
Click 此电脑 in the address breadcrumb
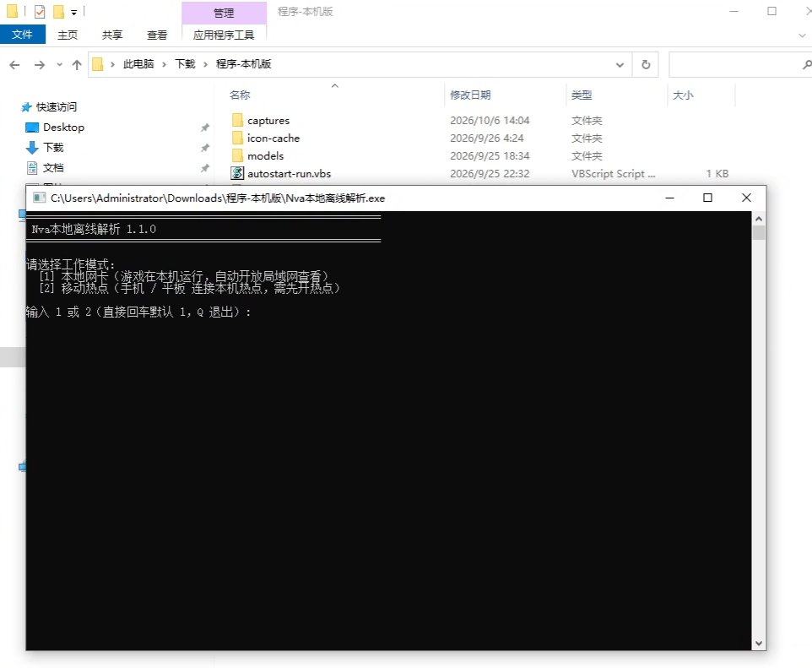[138, 63]
